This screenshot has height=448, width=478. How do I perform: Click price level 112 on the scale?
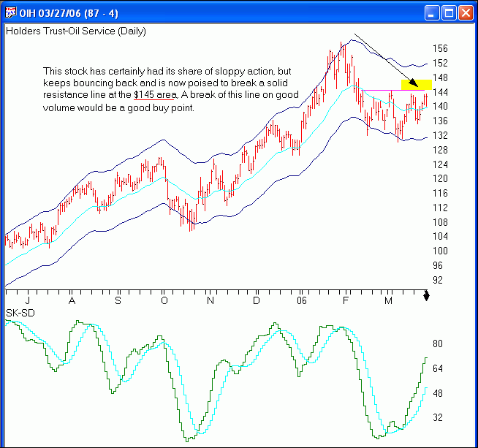point(440,208)
